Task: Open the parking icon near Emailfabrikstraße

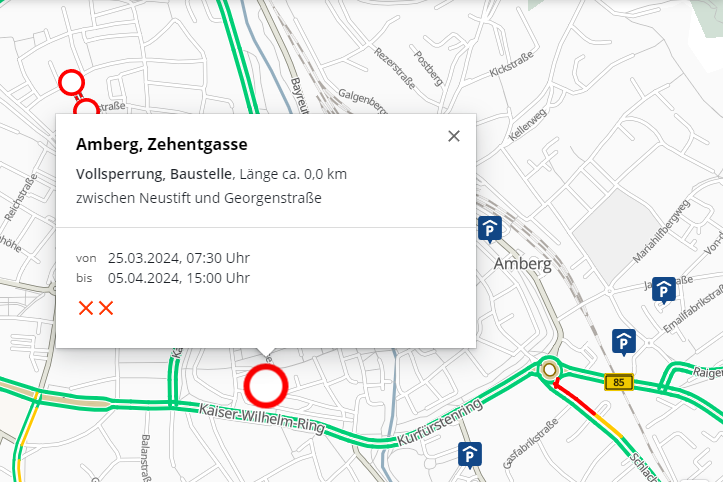Action: pyautogui.click(x=625, y=342)
